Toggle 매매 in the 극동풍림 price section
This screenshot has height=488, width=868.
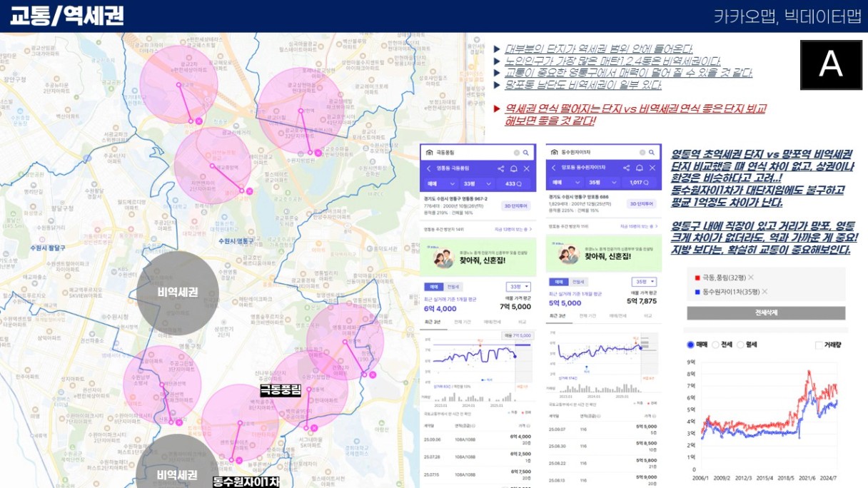click(x=433, y=287)
